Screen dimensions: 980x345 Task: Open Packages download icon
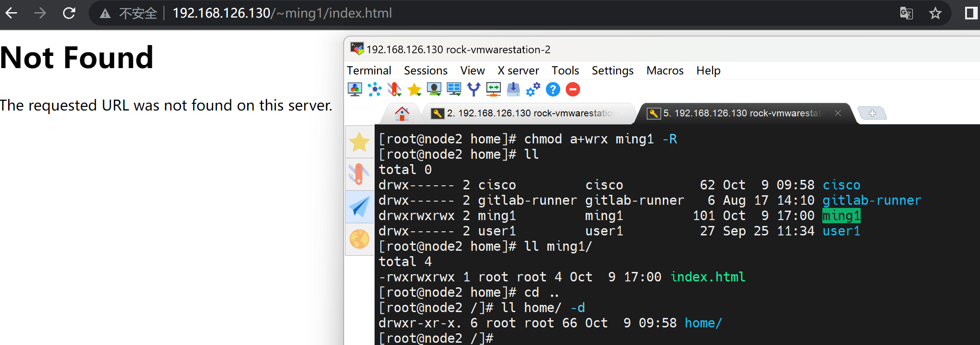(x=513, y=89)
